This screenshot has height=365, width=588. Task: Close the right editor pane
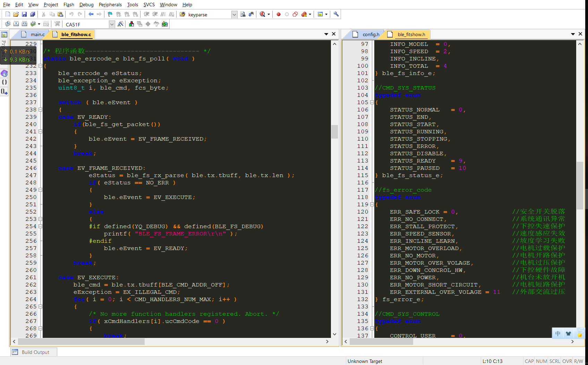[x=580, y=34]
